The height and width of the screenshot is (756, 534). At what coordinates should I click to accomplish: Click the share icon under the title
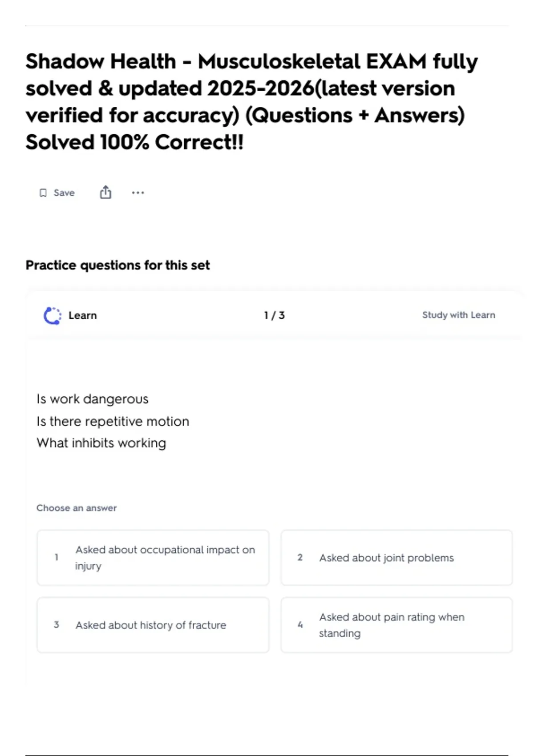(105, 192)
